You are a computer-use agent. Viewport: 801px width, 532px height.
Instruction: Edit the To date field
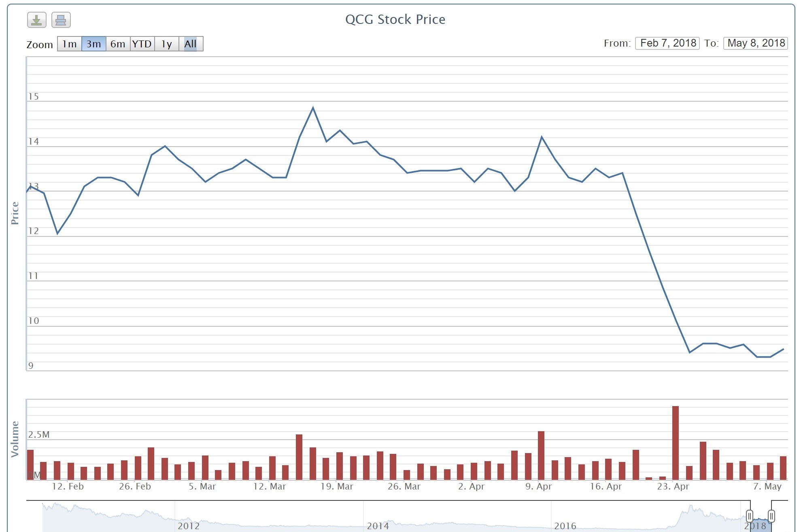pos(756,43)
